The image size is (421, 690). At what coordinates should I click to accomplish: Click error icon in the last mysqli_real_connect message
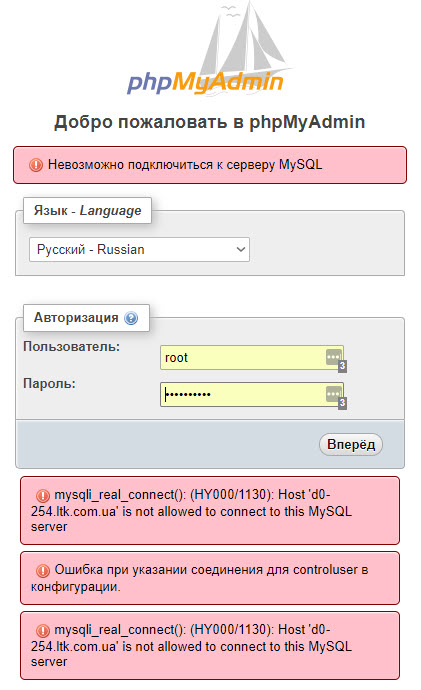[x=43, y=631]
